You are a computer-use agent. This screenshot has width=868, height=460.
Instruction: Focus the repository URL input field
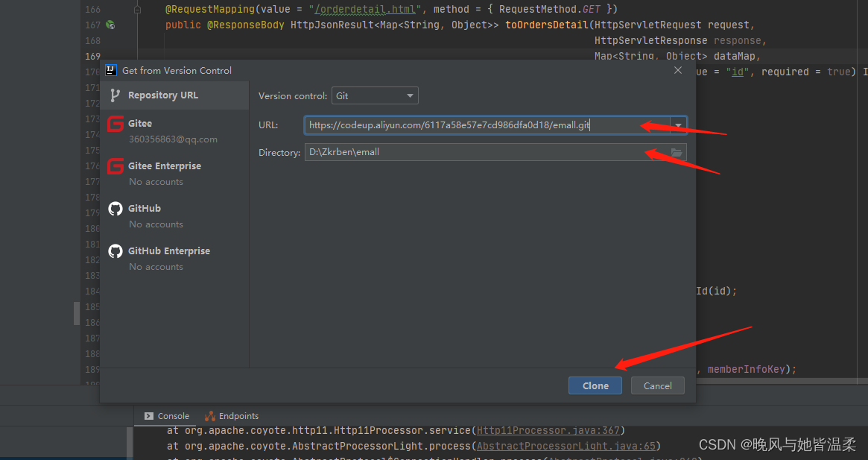(487, 125)
